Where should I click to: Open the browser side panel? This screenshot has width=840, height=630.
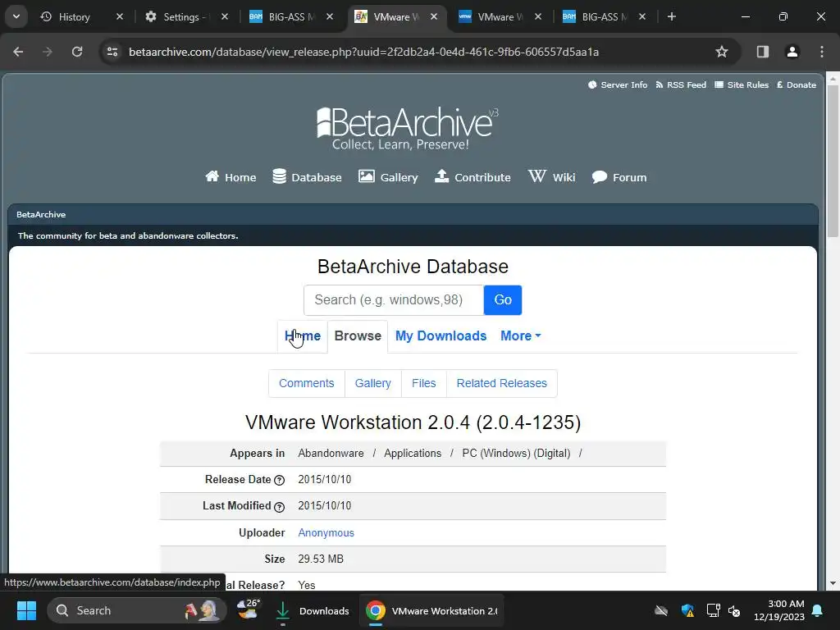click(763, 52)
